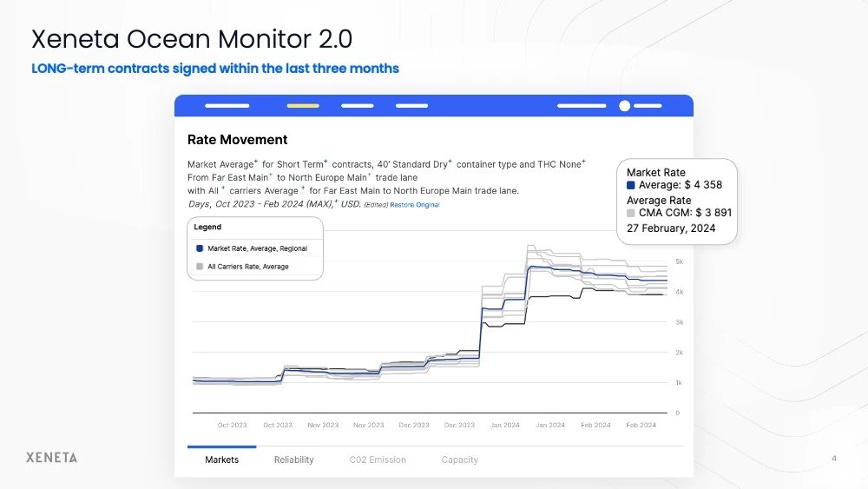Screen dimensions: 868x489
Task: Click the Rate Movement heading
Action: point(238,140)
